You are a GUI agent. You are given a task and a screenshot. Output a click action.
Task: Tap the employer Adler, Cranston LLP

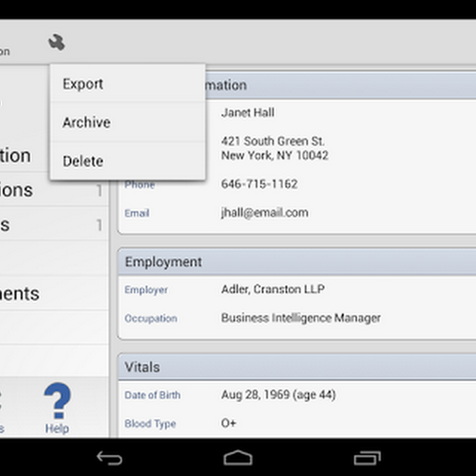tap(273, 289)
